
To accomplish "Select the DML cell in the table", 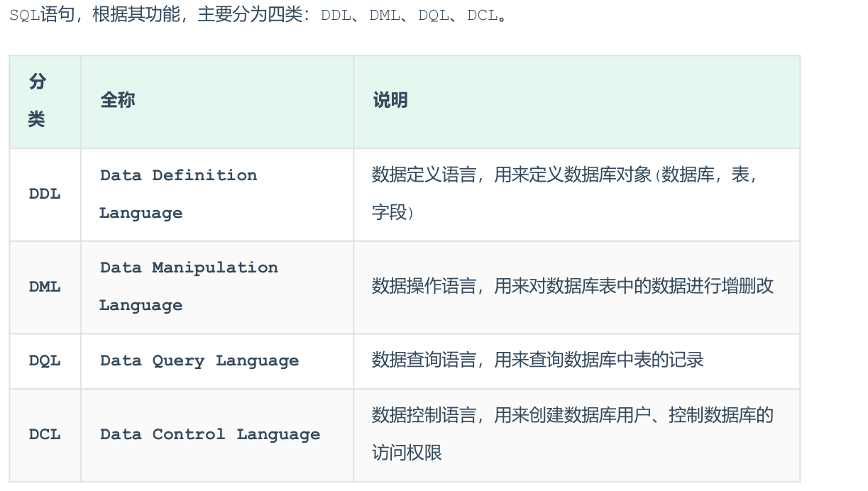I will click(x=45, y=287).
